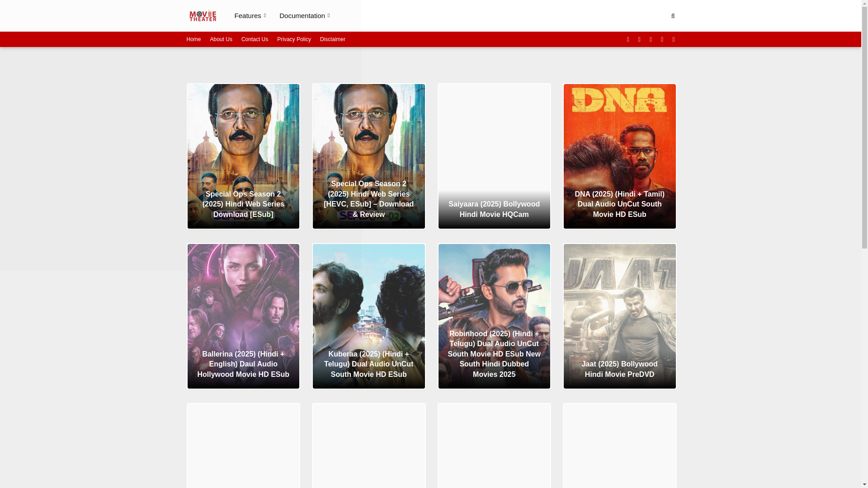Open the Disclaimer page
The height and width of the screenshot is (488, 868).
[x=333, y=39]
